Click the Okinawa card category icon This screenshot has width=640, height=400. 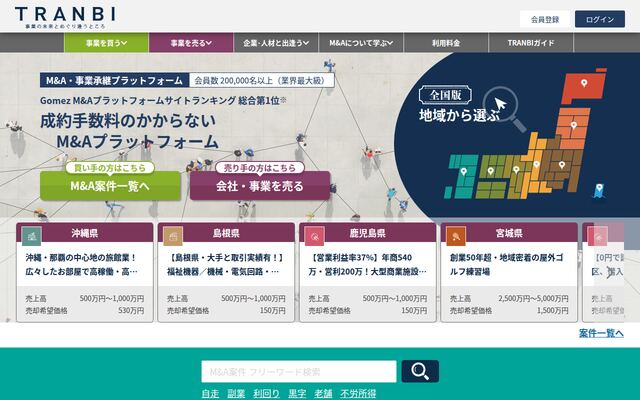pyautogui.click(x=31, y=236)
